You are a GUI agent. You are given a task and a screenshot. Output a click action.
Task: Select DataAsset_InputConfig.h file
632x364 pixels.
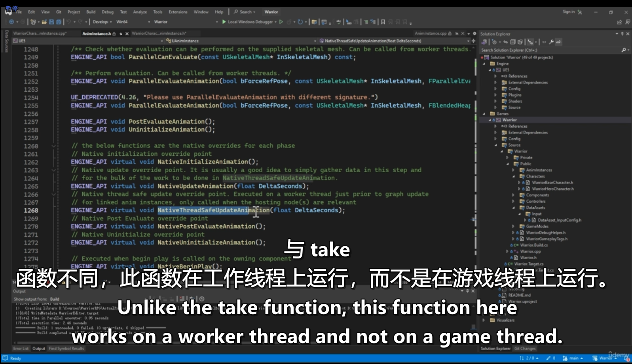pyautogui.click(x=559, y=220)
